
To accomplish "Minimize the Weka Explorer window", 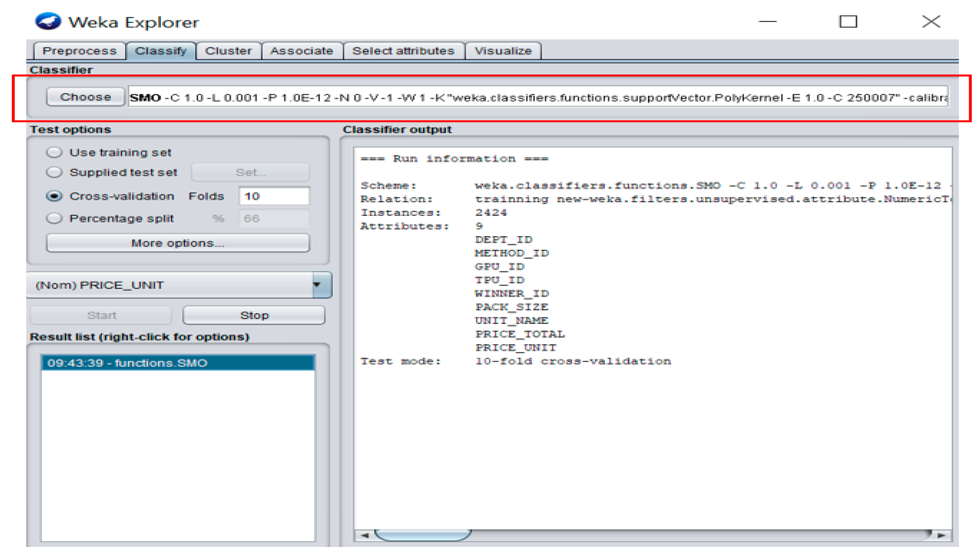I will (x=767, y=21).
